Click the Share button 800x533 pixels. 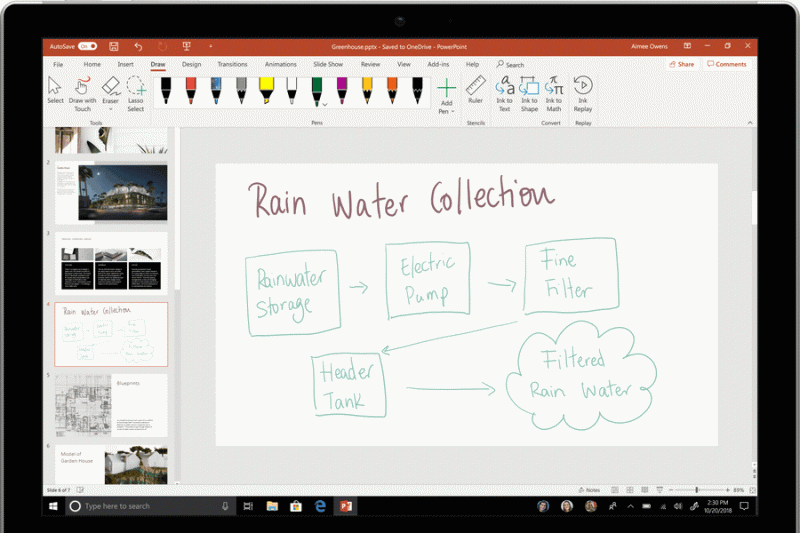pyautogui.click(x=681, y=64)
